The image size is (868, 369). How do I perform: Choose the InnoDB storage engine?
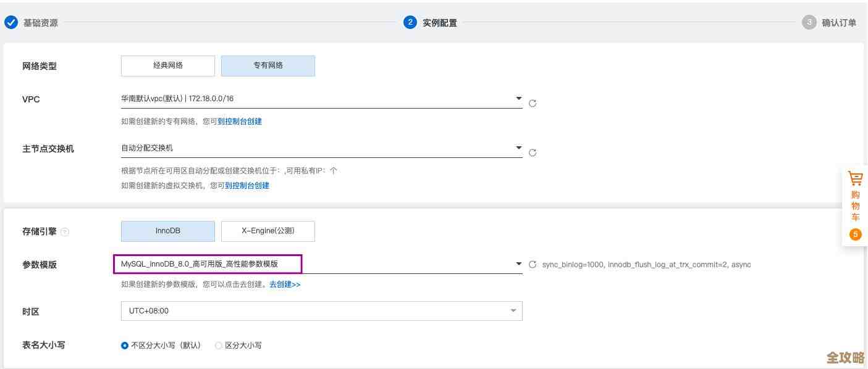(x=167, y=231)
